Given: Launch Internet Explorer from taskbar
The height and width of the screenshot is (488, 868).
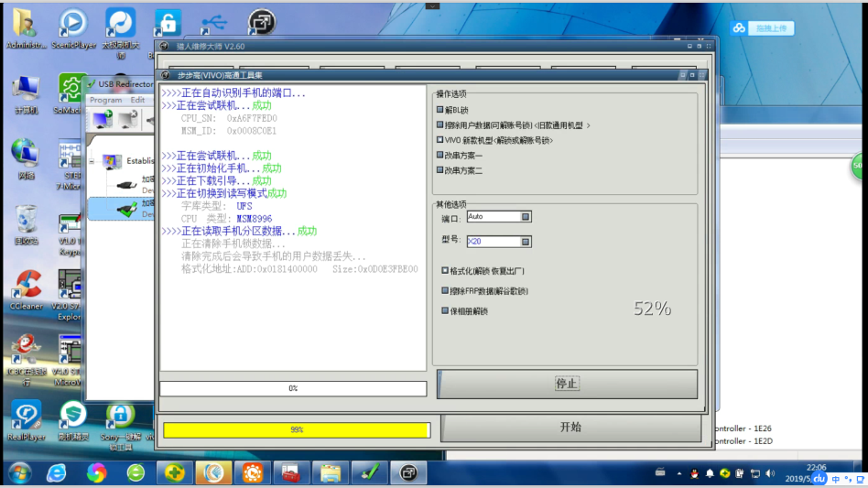Looking at the screenshot, I should point(57,473).
